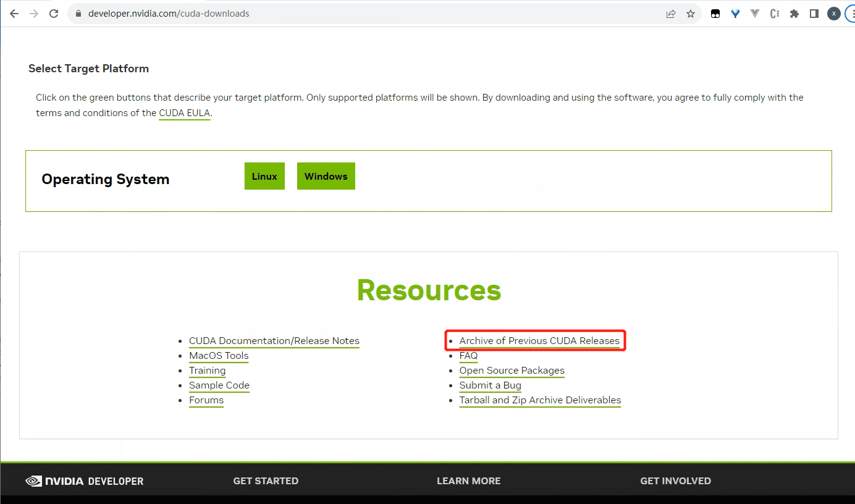The image size is (855, 504).
Task: Bookmark this page with the star icon
Action: click(x=691, y=14)
